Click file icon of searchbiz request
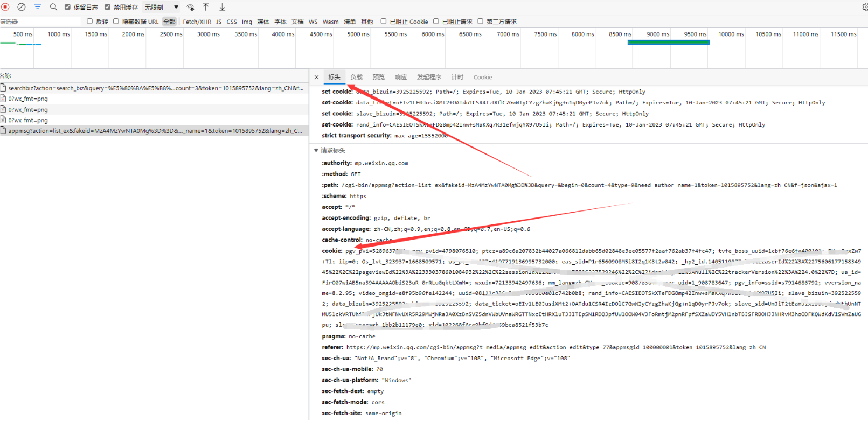Viewport: 868px width, 421px height. tap(3, 88)
